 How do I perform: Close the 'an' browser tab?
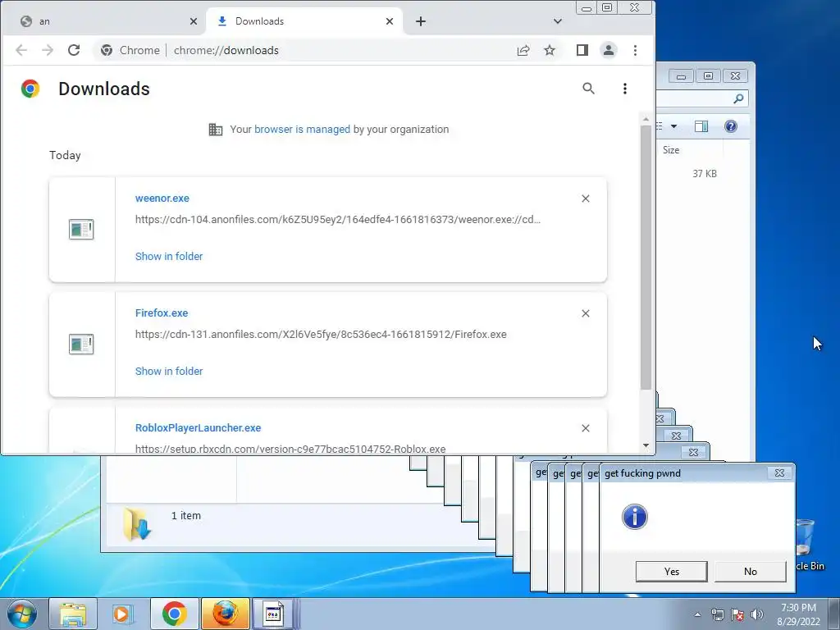(194, 21)
